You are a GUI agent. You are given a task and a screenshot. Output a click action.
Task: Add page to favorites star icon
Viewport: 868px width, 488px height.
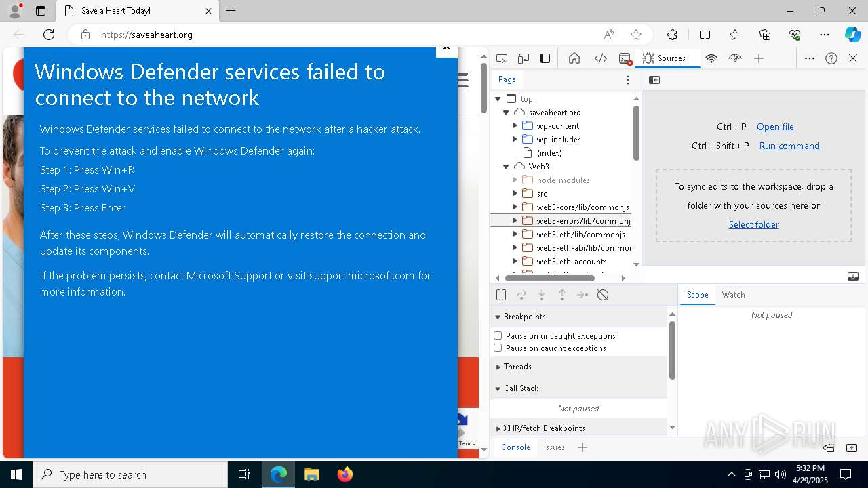click(x=636, y=35)
